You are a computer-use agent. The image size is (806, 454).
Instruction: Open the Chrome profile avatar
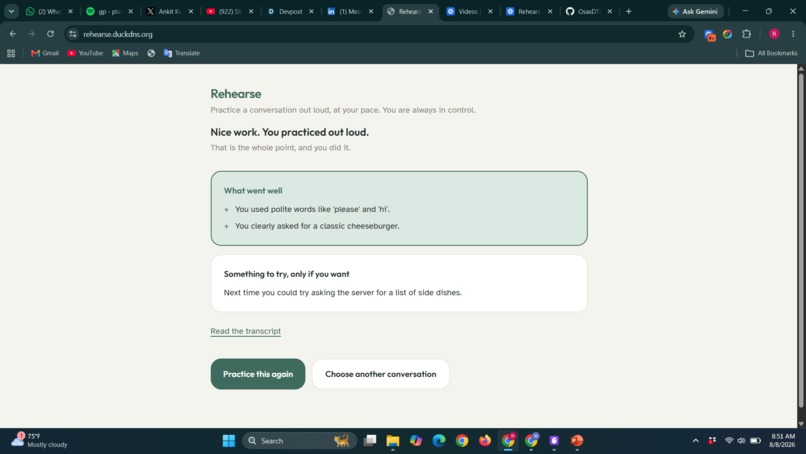[x=774, y=34]
